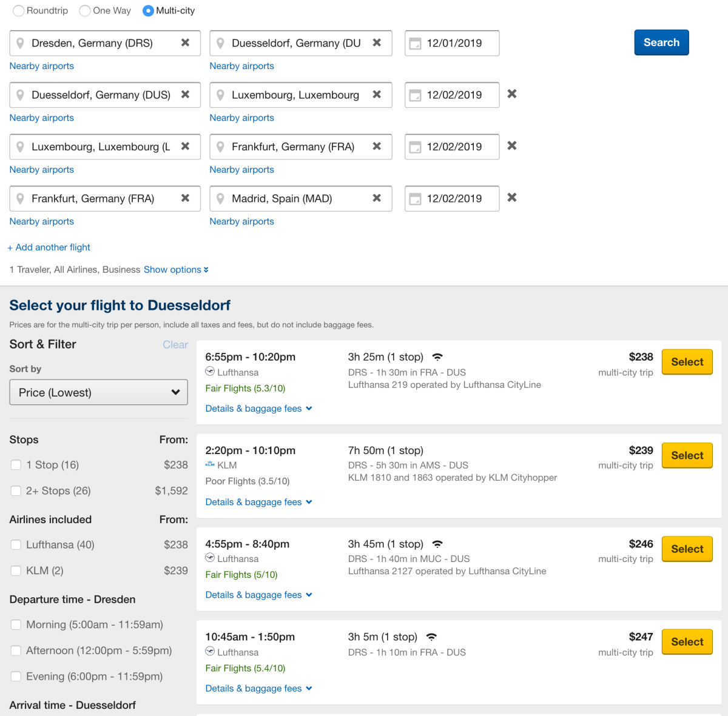Check the 1 Stop filter checkbox
Screen dimensions: 728x716
[x=16, y=465]
